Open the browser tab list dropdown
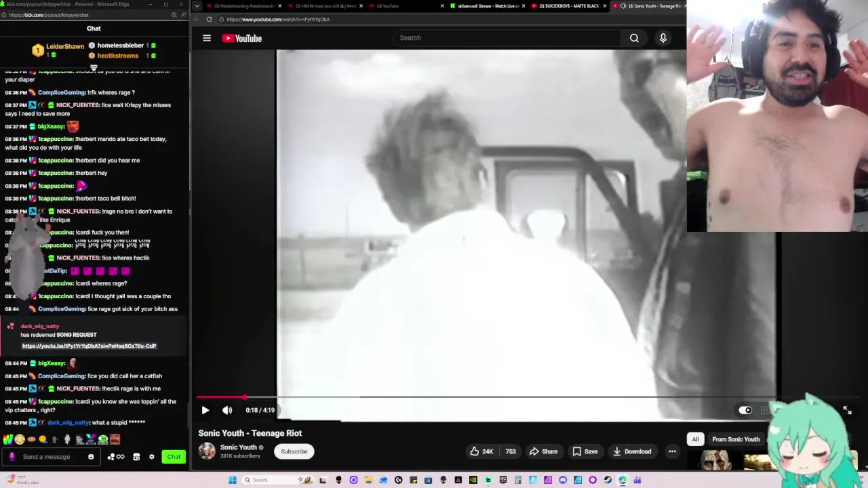This screenshot has width=868, height=488. (197, 6)
